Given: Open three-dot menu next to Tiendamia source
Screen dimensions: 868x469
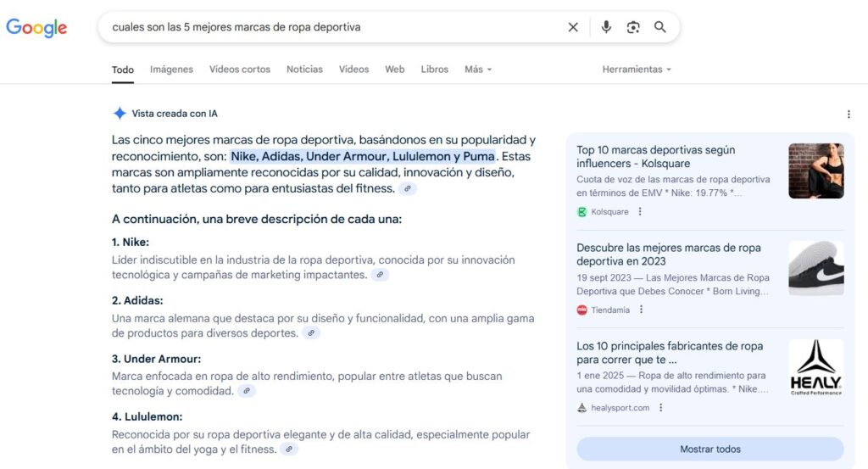Looking at the screenshot, I should (641, 310).
